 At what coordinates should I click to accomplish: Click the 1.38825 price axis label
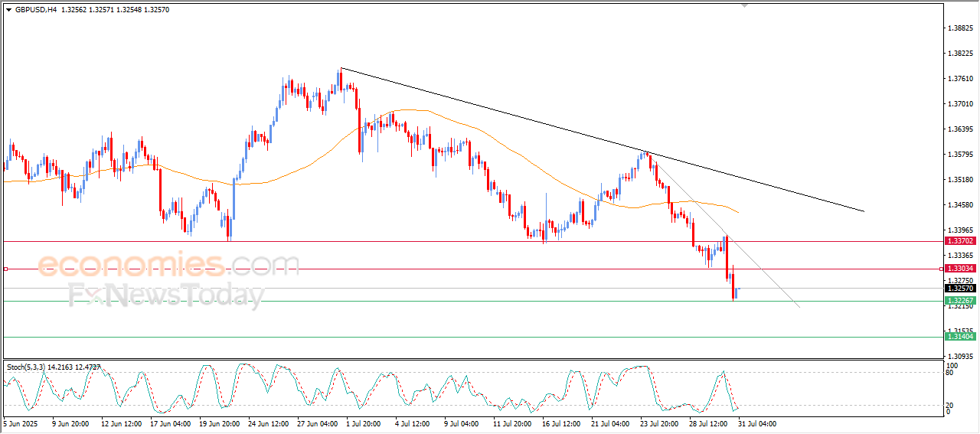pos(960,28)
